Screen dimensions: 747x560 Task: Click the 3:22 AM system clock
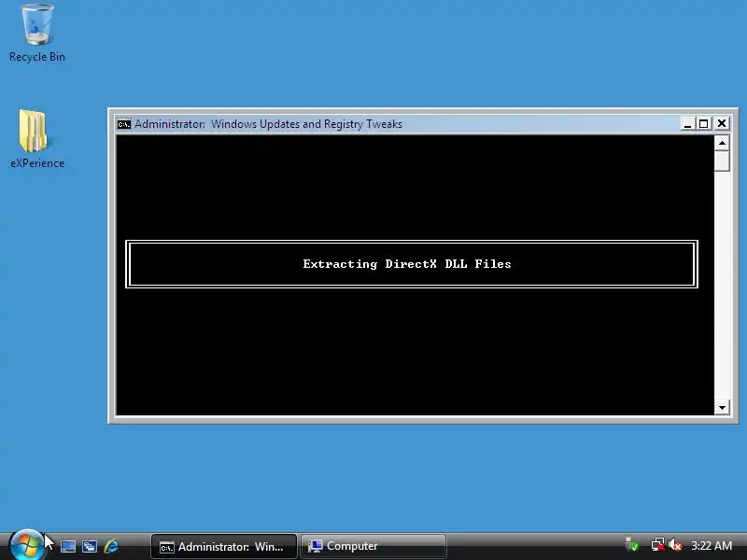tap(712, 545)
